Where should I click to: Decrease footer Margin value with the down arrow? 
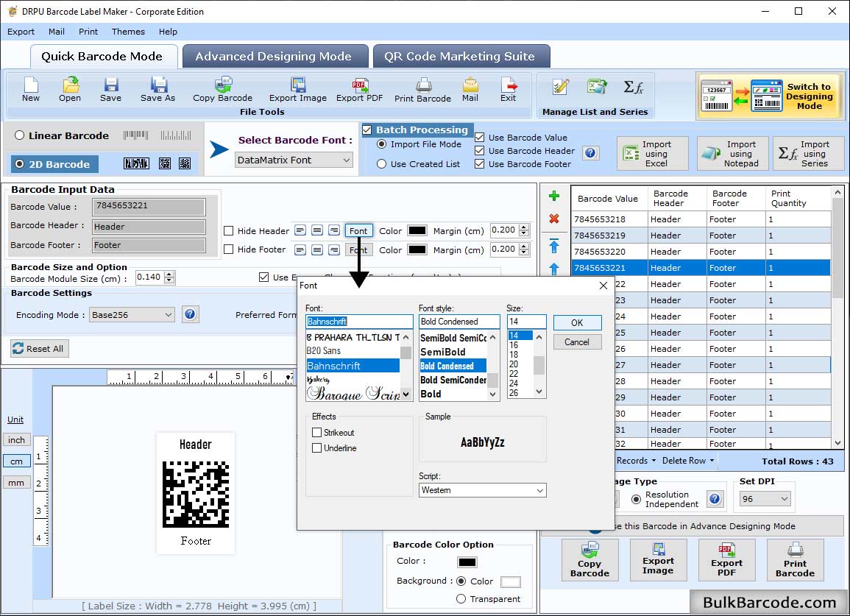click(524, 252)
